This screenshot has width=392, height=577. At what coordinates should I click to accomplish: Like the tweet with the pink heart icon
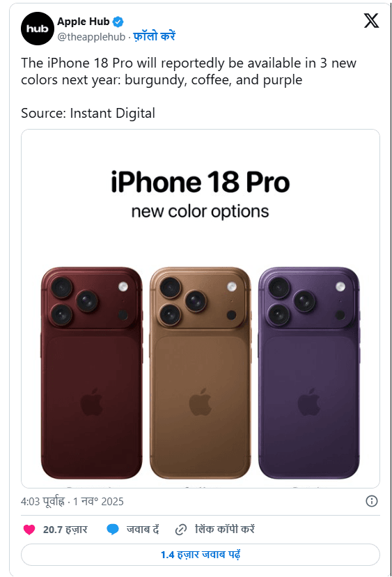(x=29, y=530)
